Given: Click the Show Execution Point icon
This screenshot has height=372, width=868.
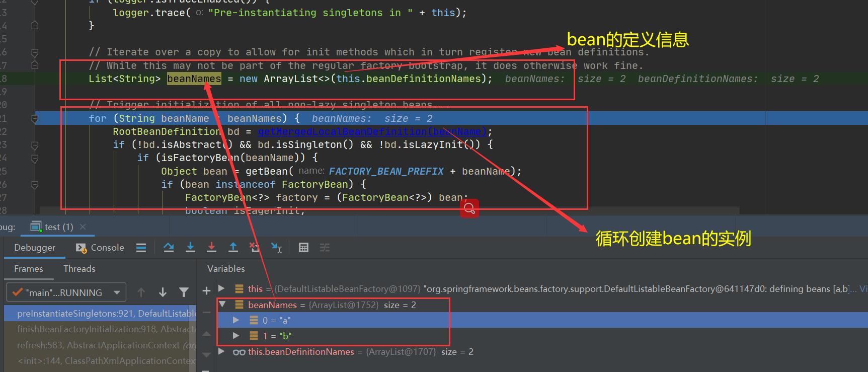Looking at the screenshot, I should click(141, 248).
